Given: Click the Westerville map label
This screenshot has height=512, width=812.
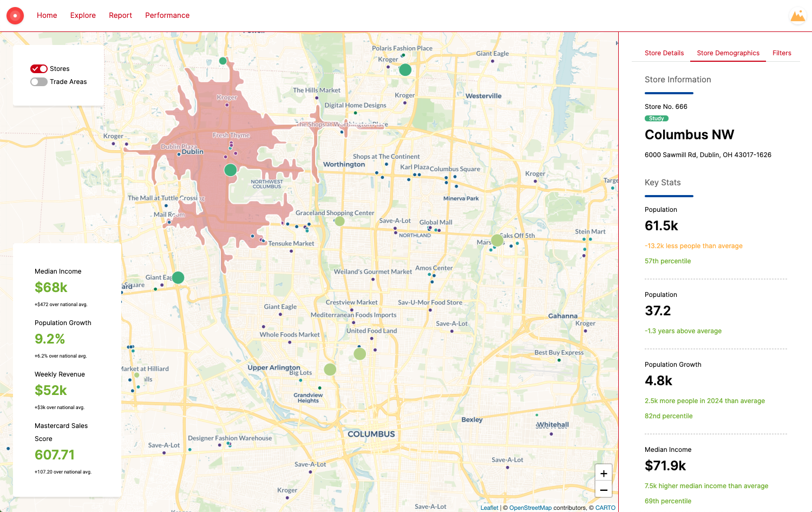Looking at the screenshot, I should 483,96.
